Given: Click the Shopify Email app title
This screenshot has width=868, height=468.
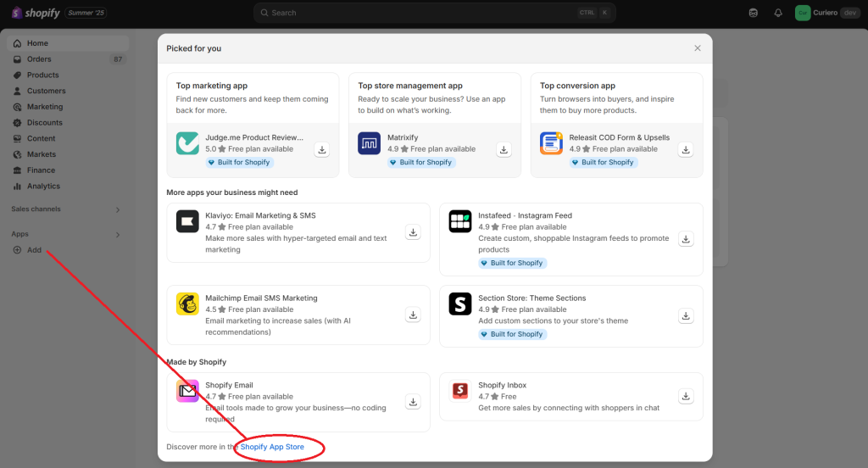Looking at the screenshot, I should coord(229,385).
